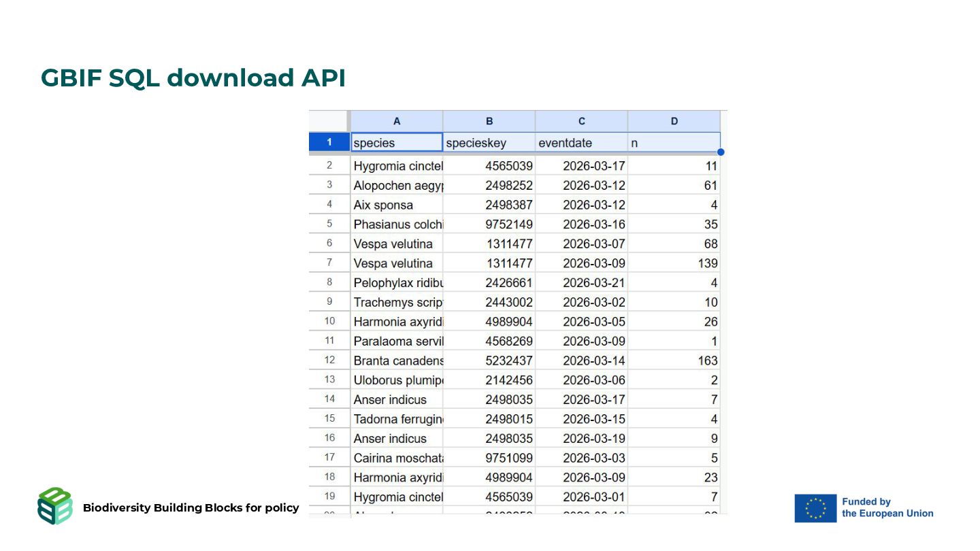Click the n value 163

[674, 361]
